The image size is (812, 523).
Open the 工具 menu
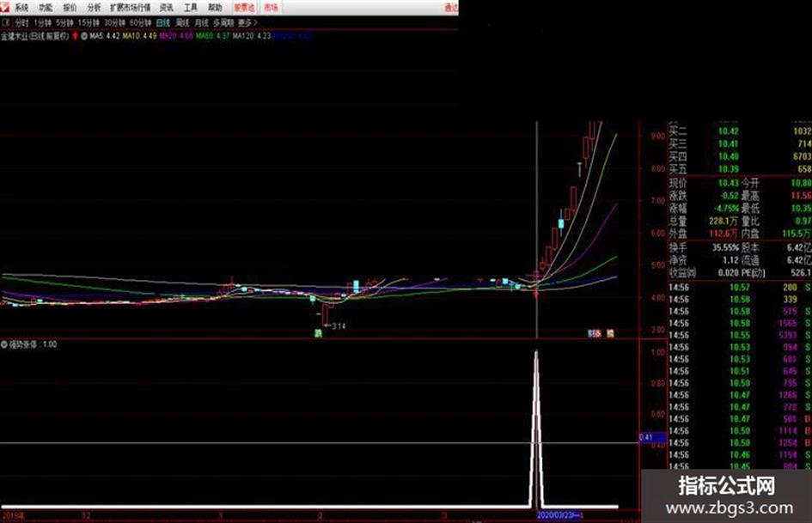click(191, 7)
